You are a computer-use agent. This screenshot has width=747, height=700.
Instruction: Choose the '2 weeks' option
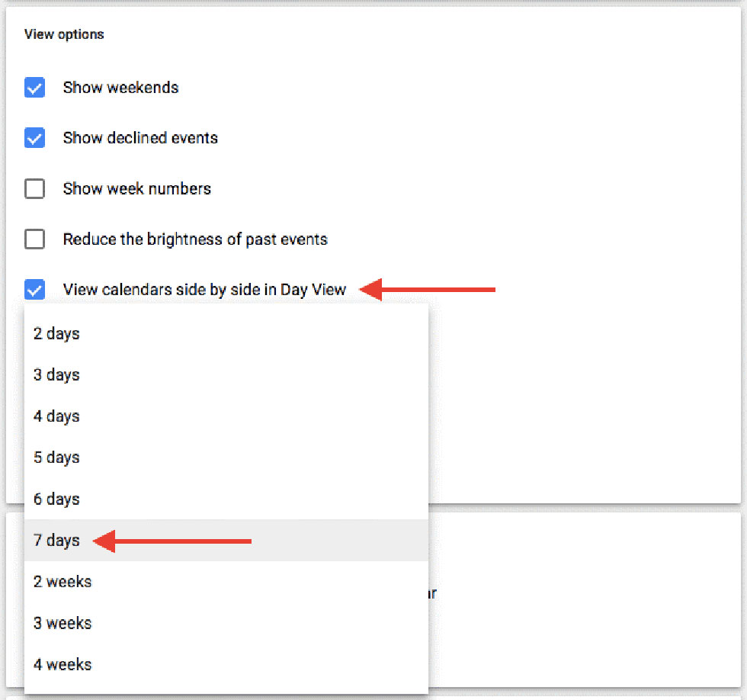(63, 582)
